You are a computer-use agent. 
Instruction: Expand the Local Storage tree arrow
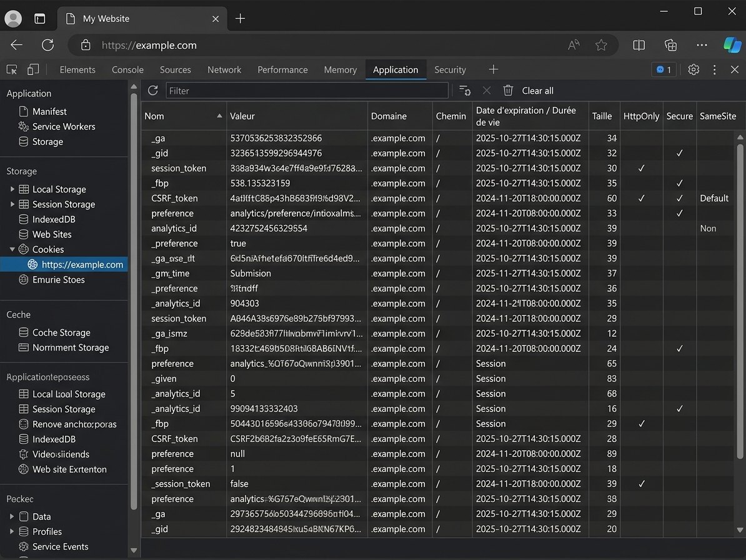12,189
